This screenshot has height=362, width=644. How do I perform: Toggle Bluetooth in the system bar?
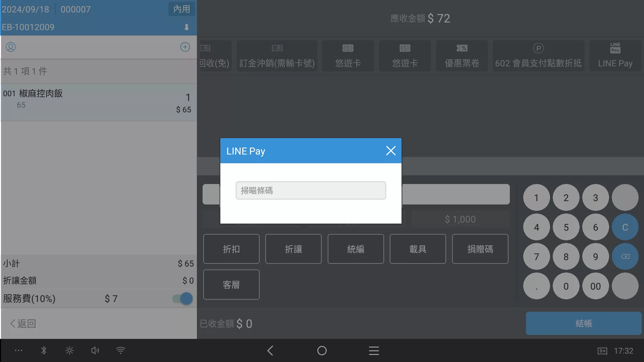point(44,351)
